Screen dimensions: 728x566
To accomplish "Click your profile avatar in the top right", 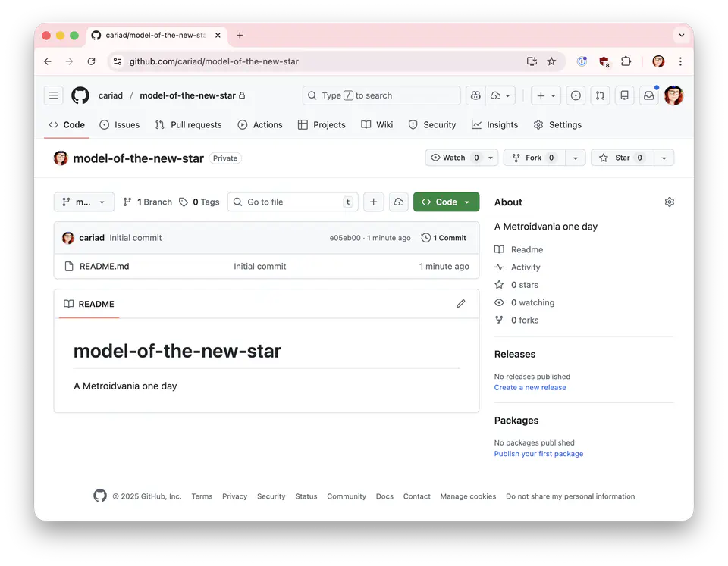I will coord(673,95).
